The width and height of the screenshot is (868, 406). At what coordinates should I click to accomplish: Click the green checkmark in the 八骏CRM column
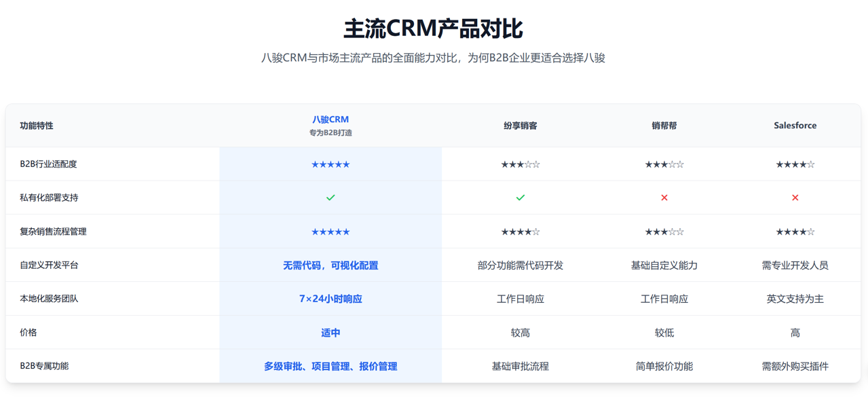point(331,198)
